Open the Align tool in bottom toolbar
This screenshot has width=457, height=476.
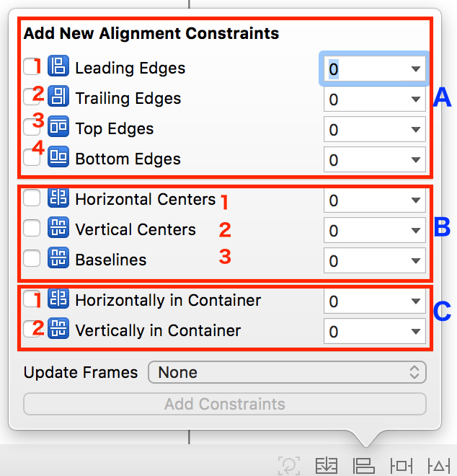(x=363, y=466)
